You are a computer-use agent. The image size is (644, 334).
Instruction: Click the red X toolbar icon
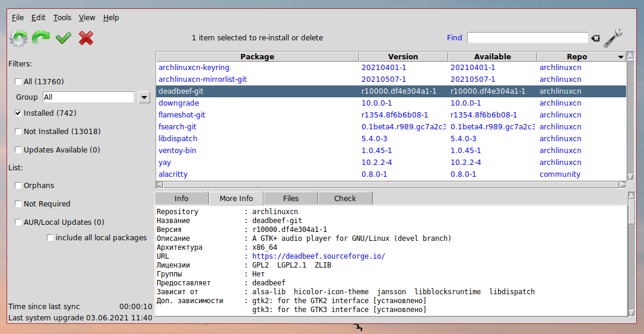[86, 38]
